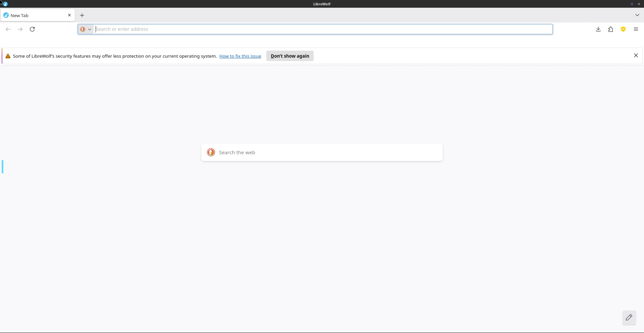644x333 pixels.
Task: Select the New Tab tab
Action: click(34, 15)
